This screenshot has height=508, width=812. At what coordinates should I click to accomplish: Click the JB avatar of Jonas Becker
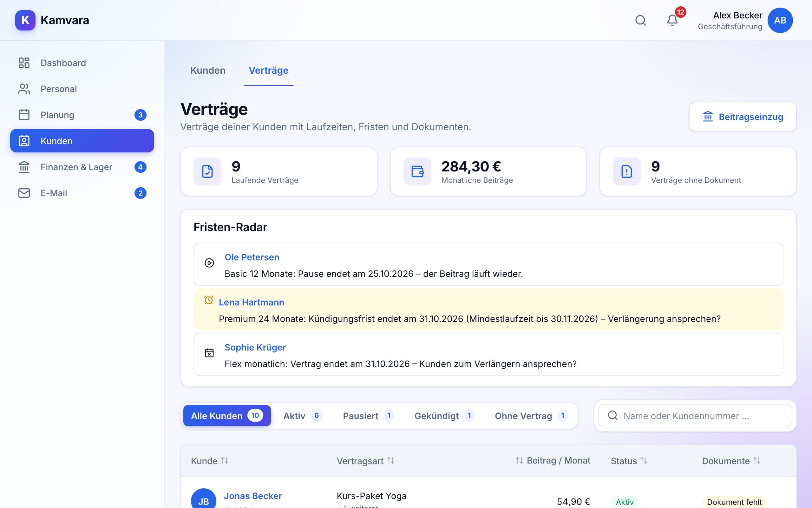(x=203, y=501)
